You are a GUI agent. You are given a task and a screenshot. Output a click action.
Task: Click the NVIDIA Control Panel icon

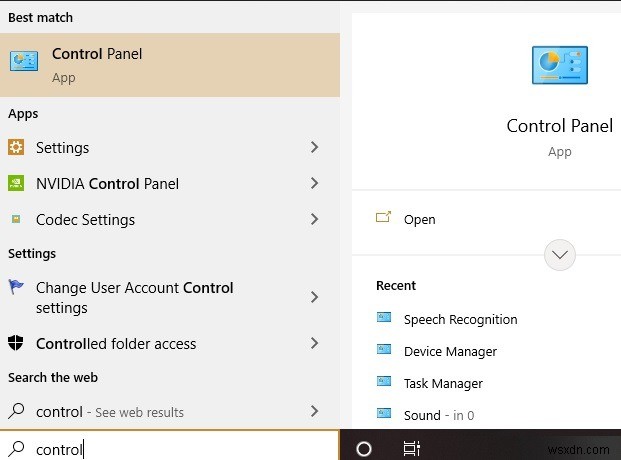tap(16, 183)
